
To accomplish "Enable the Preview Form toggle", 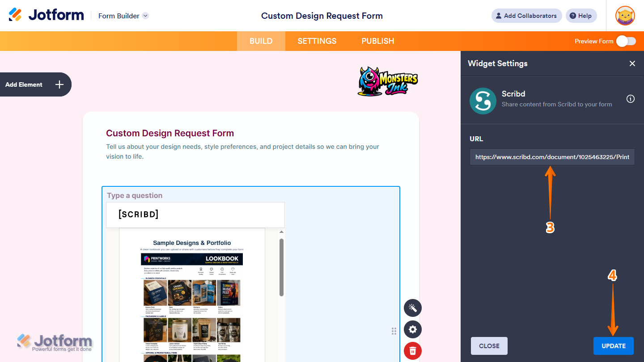I will click(626, 41).
